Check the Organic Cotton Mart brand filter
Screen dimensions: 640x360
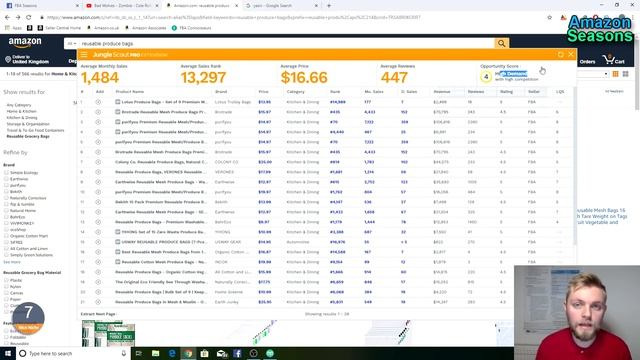click(6, 236)
